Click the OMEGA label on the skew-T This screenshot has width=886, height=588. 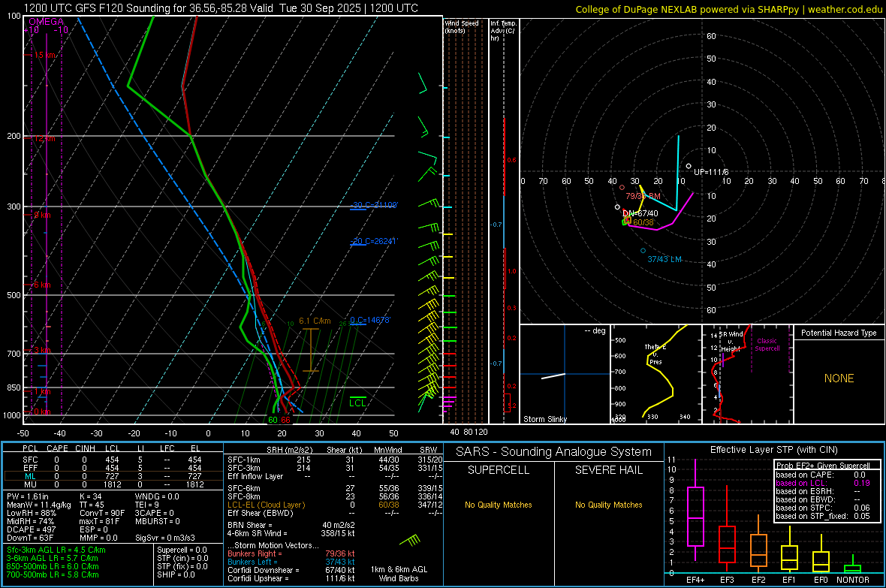(x=47, y=22)
